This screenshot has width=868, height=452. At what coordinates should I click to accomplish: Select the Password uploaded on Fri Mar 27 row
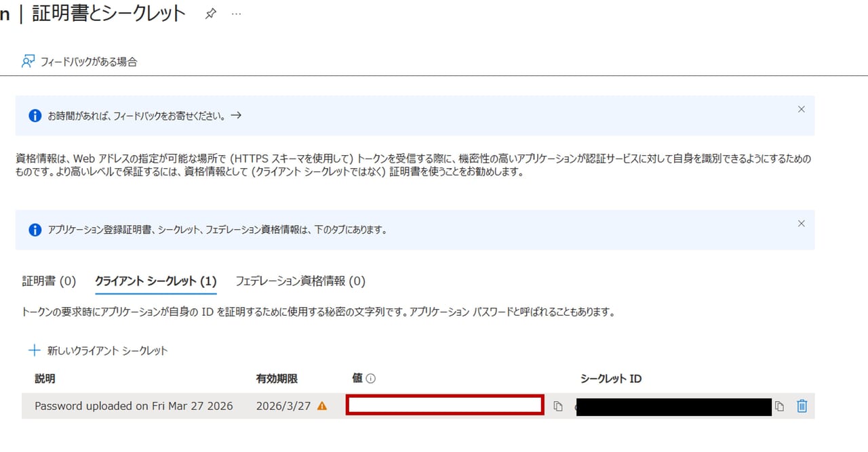tap(134, 406)
